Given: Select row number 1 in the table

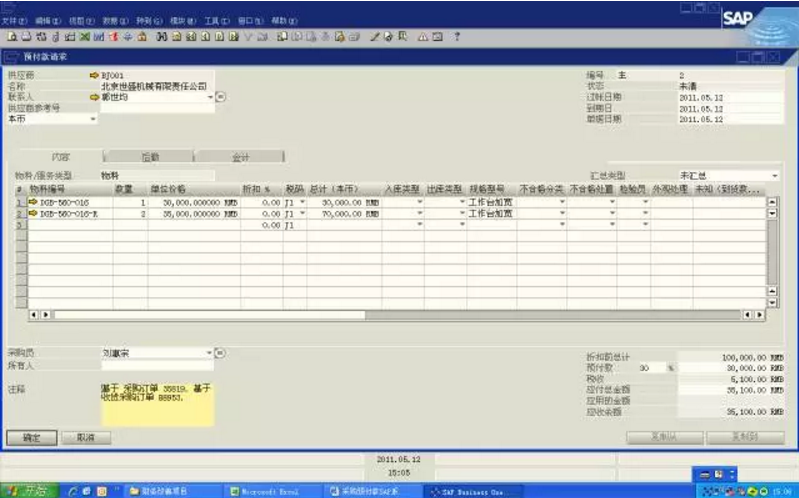Looking at the screenshot, I should tap(20, 202).
